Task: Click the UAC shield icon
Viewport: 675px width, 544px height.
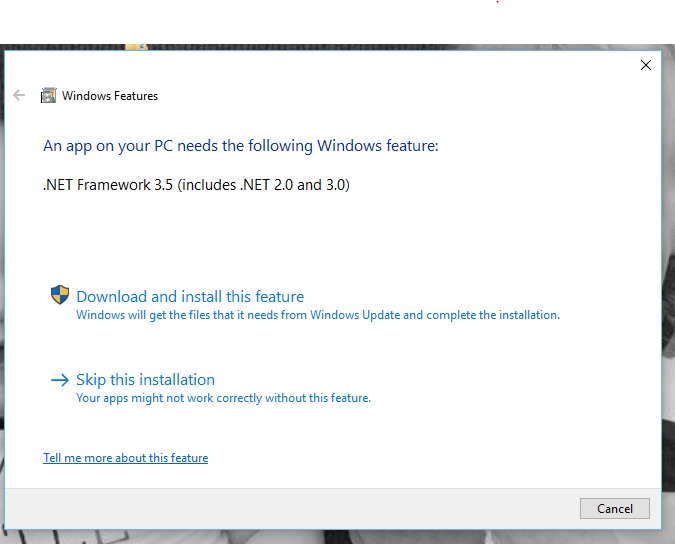Action: (60, 295)
